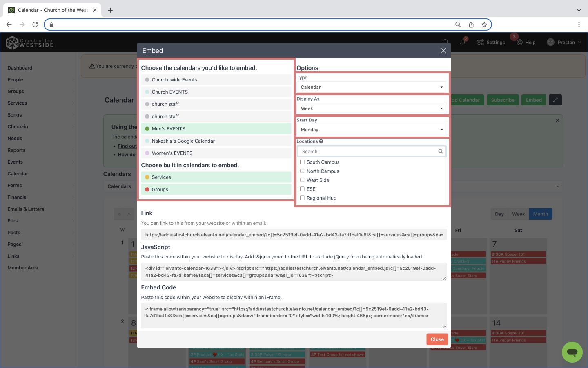Click the browser share icon
The height and width of the screenshot is (368, 588).
coord(471,25)
